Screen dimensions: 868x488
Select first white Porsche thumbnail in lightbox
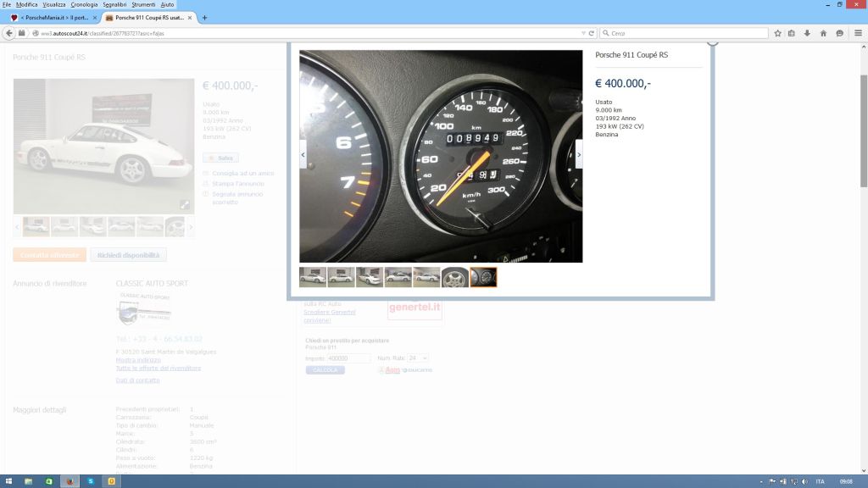[x=313, y=277]
